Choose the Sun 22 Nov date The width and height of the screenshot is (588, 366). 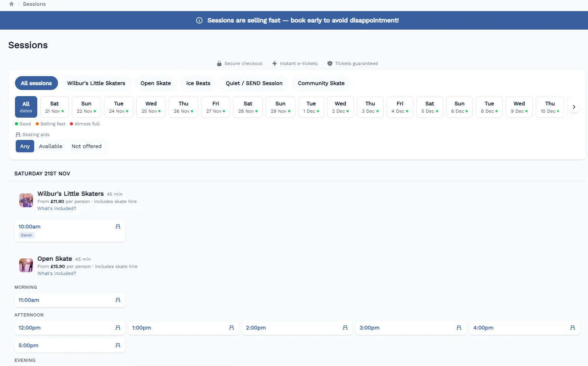86,107
